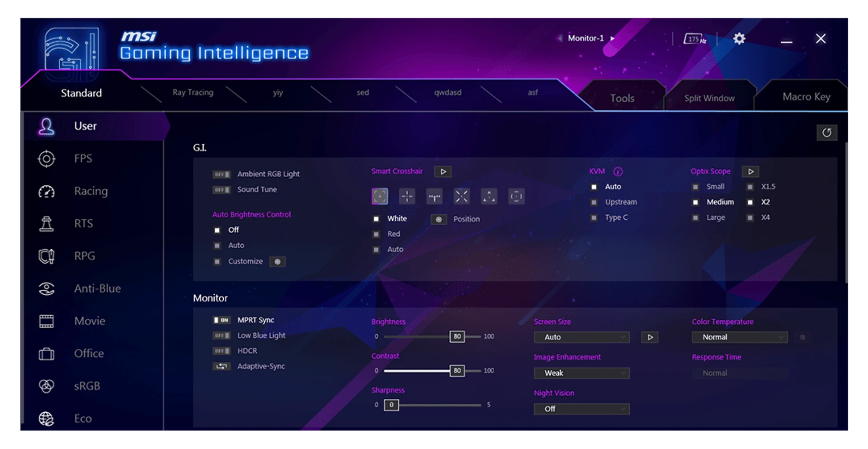868x449 pixels.
Task: Click the vertical scrollbar on the right
Action: (846, 213)
